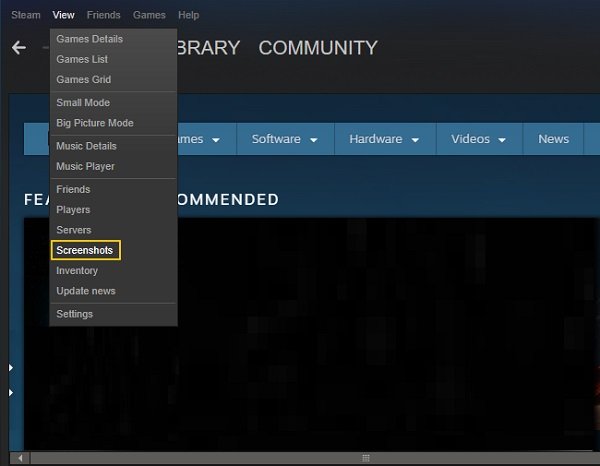Open the Help menu

(x=188, y=15)
